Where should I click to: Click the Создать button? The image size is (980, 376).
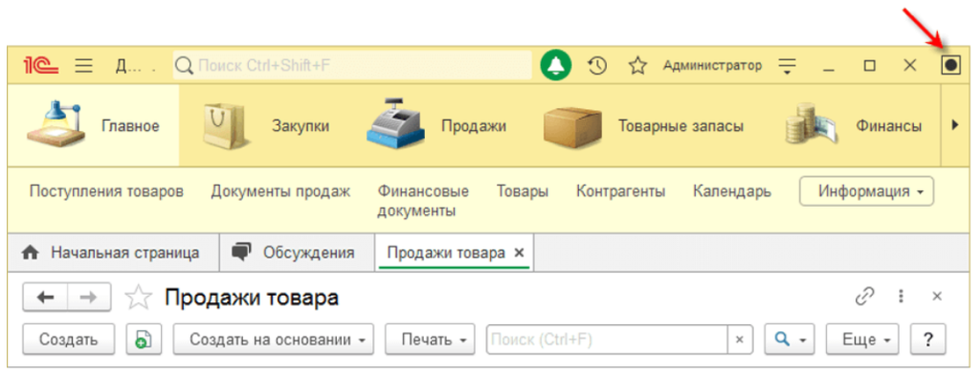click(69, 339)
